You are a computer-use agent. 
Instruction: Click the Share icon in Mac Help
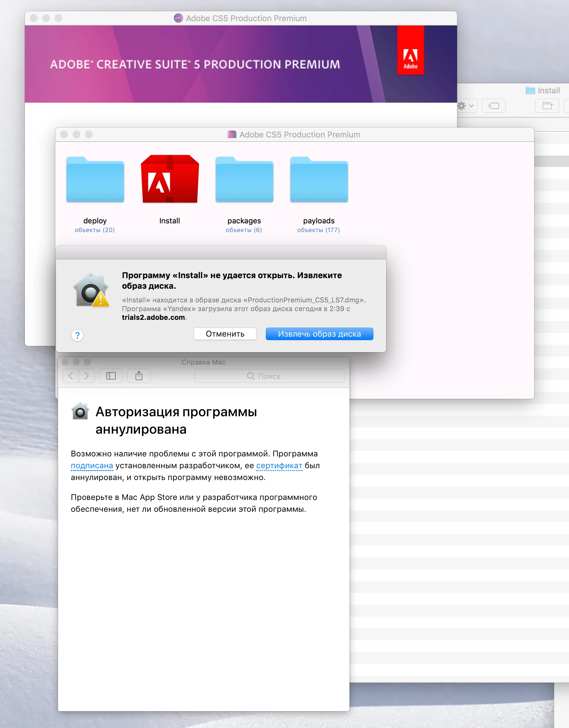(x=139, y=376)
